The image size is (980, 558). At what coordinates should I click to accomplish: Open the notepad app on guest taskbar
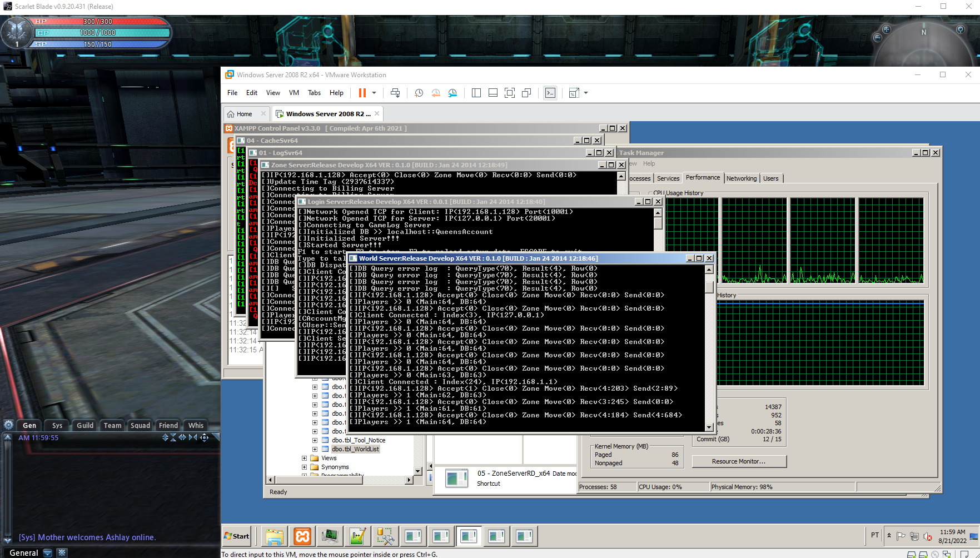358,536
